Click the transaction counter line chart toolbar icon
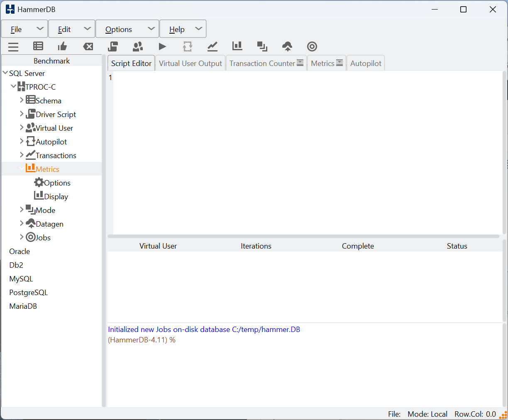 212,46
